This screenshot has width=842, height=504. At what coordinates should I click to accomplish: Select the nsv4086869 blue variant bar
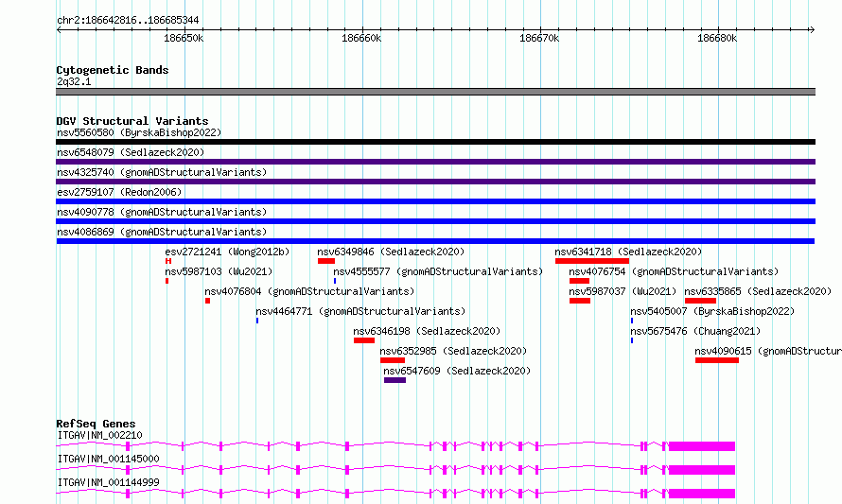click(x=435, y=241)
